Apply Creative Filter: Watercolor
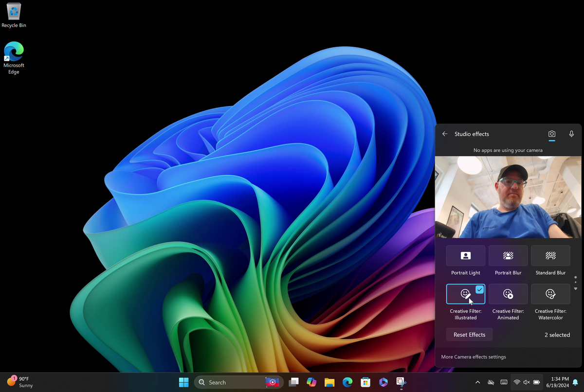This screenshot has height=392, width=584. [x=550, y=294]
